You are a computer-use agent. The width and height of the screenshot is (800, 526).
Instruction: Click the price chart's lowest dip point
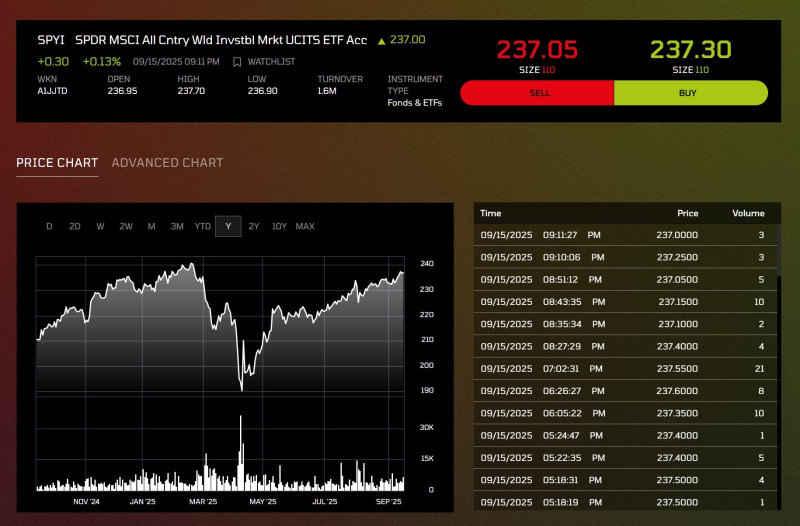point(242,390)
